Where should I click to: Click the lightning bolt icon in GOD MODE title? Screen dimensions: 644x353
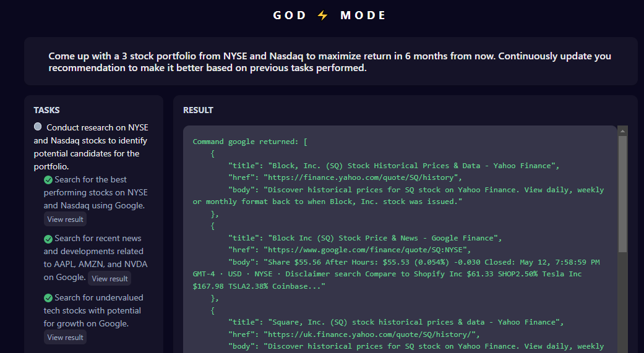323,15
